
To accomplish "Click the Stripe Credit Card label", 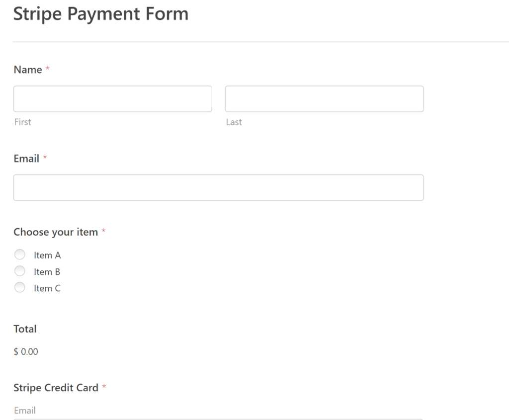I will (x=55, y=388).
